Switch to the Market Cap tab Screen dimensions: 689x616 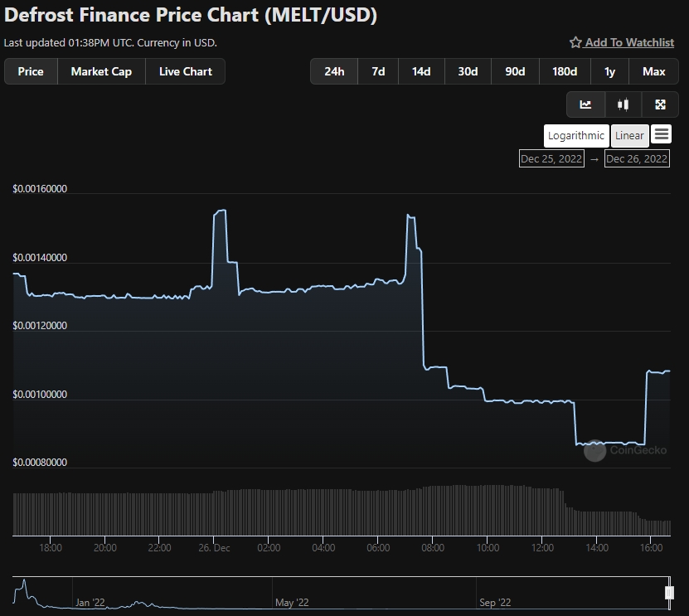pos(101,71)
